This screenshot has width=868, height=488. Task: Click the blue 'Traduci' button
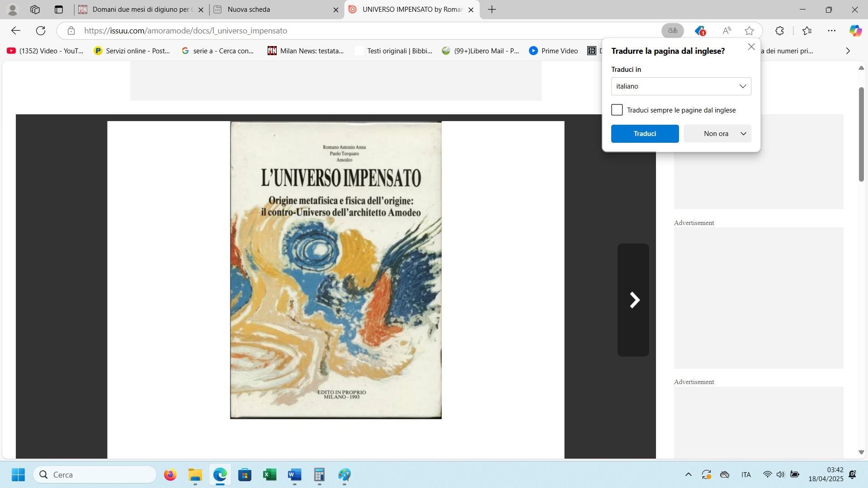(645, 134)
